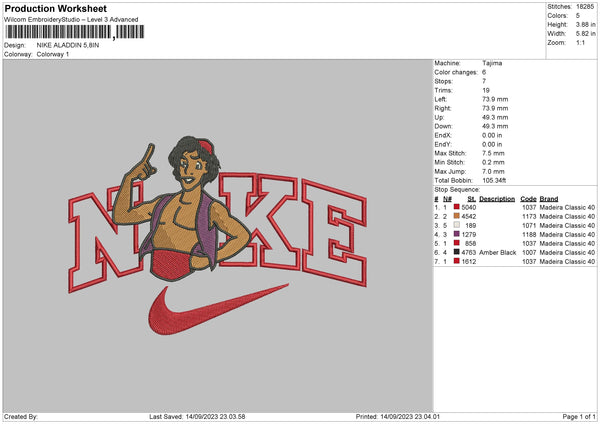Click the 'Printed: 14/09/2023' footer timestamp

pos(398,416)
